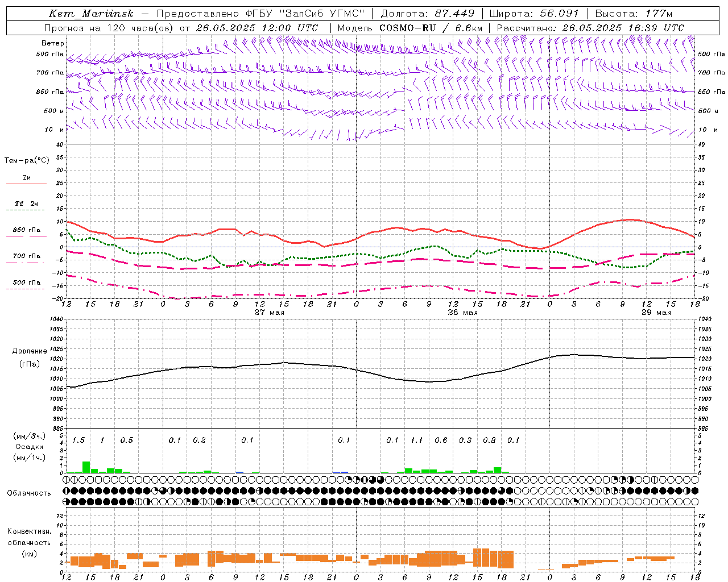728x582 pixels.
Task: Click the 0.5 three-hour precipitation value
Action: click(127, 440)
